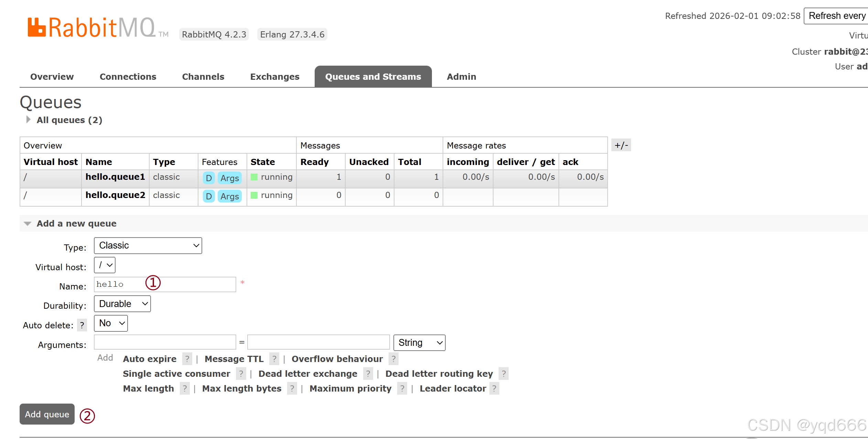Toggle table columns with +/- button

[x=621, y=145]
